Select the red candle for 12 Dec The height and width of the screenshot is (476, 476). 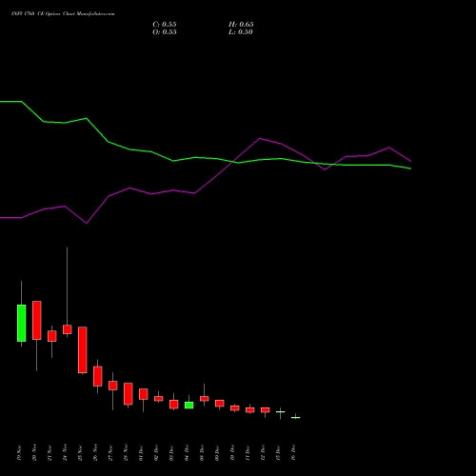(x=266, y=410)
